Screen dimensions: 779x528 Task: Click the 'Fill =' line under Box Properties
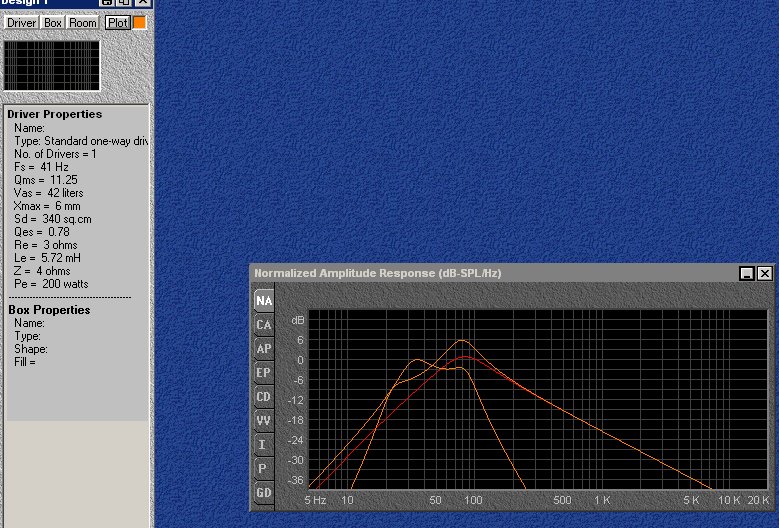pyautogui.click(x=25, y=362)
